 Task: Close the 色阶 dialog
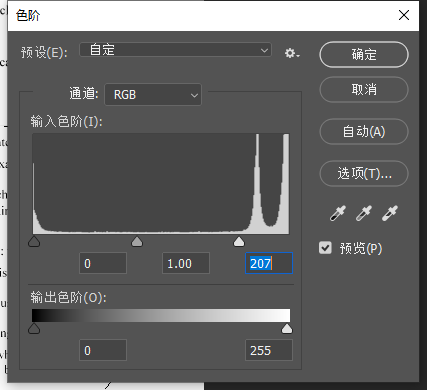pos(404,15)
